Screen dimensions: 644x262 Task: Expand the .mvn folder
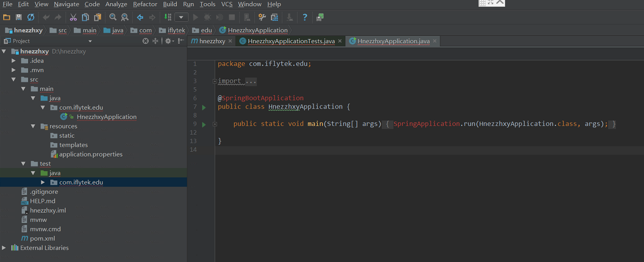click(x=14, y=70)
